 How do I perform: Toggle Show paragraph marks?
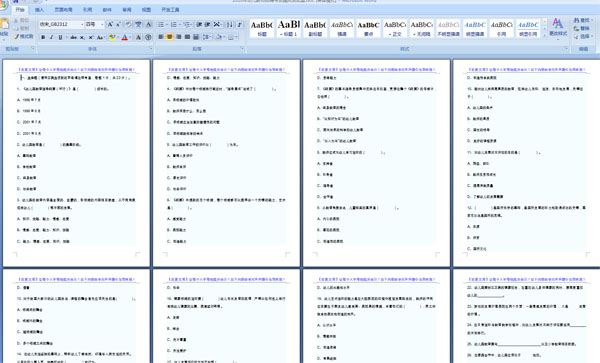click(240, 24)
